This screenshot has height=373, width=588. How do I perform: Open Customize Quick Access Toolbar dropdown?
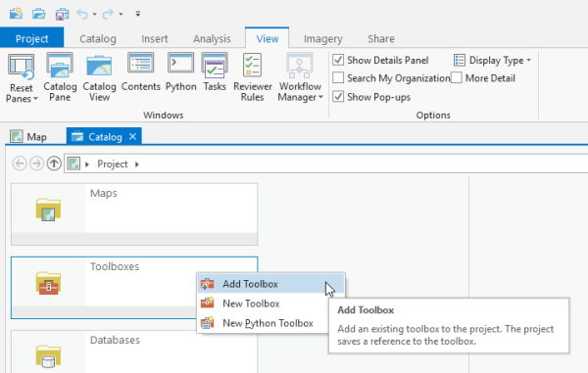[138, 14]
